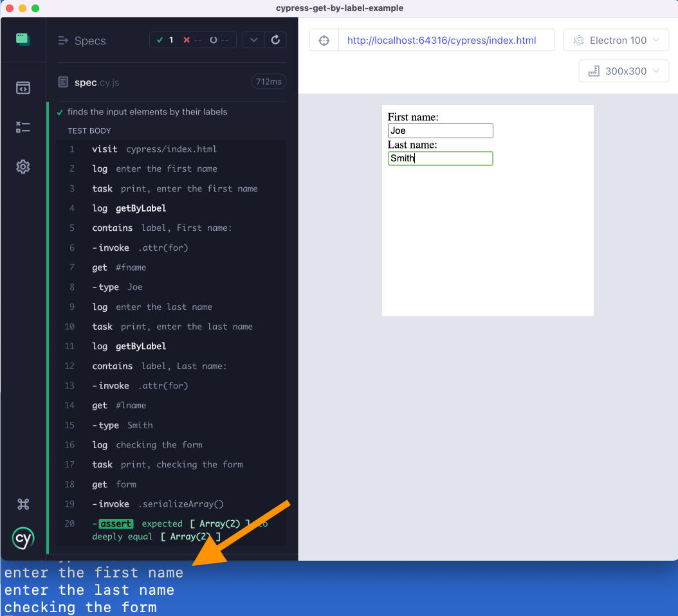This screenshot has height=616, width=678.
Task: Open the selector playground crosshair icon
Action: [x=324, y=41]
